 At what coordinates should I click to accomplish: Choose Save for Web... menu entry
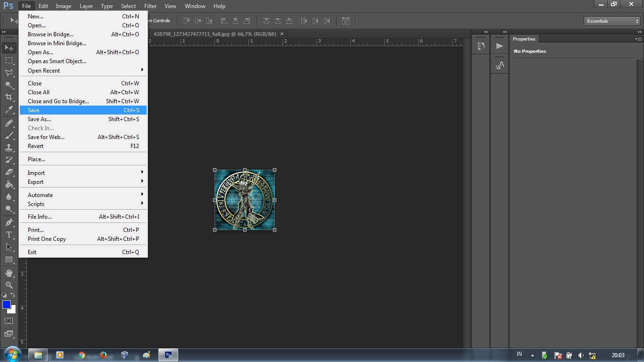[83, 137]
